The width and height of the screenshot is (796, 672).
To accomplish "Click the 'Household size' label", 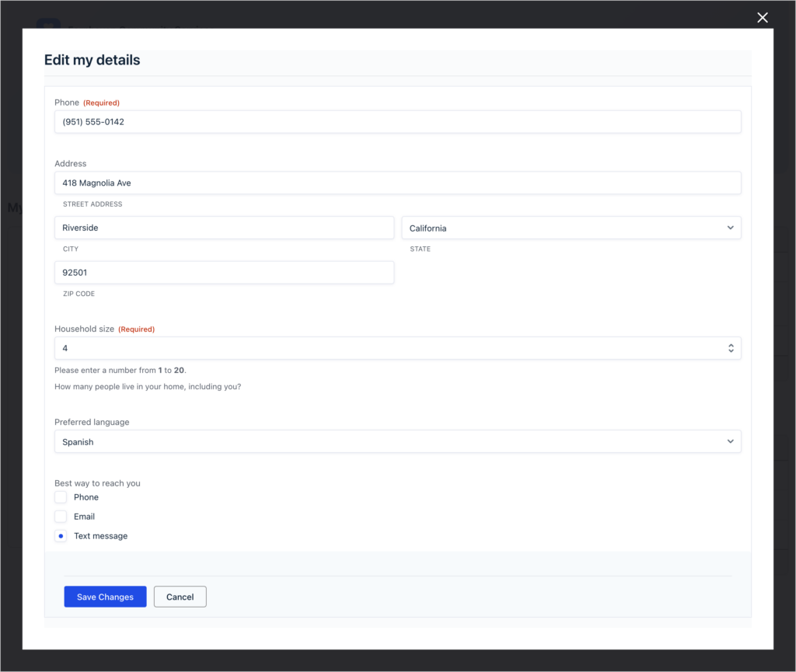I will tap(84, 329).
